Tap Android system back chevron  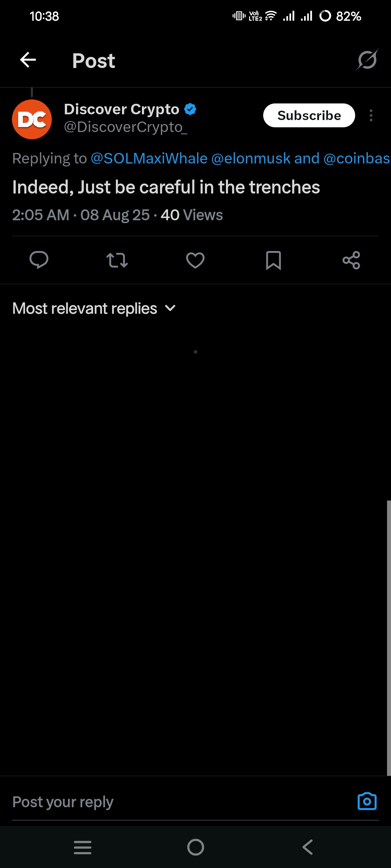point(308,847)
